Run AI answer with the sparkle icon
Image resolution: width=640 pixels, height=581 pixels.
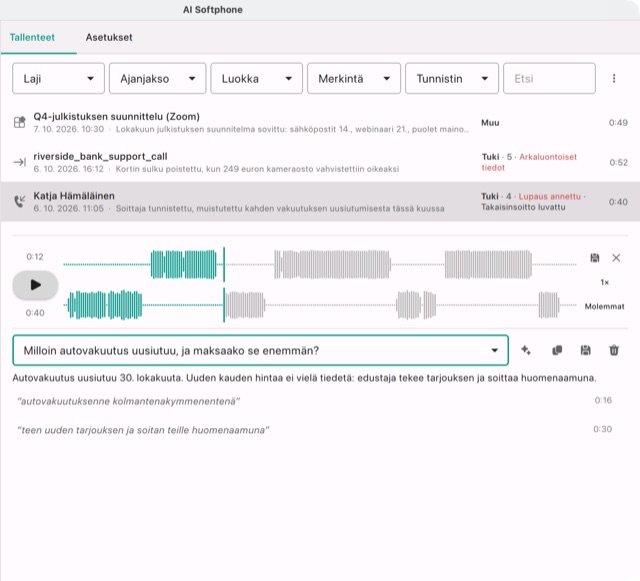click(x=526, y=350)
